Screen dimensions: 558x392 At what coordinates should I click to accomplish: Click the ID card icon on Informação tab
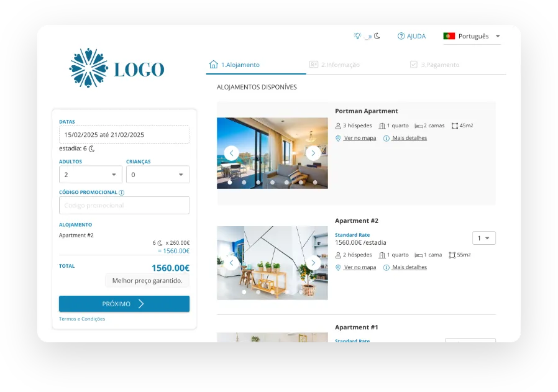point(314,65)
